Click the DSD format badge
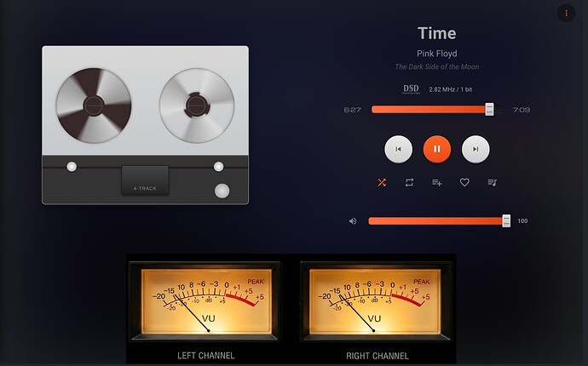 [411, 89]
